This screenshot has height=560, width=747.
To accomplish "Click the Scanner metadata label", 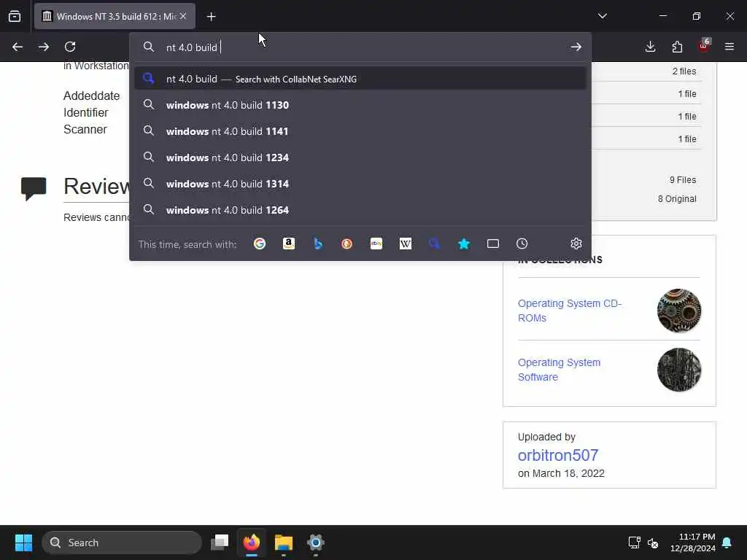I will 85,129.
